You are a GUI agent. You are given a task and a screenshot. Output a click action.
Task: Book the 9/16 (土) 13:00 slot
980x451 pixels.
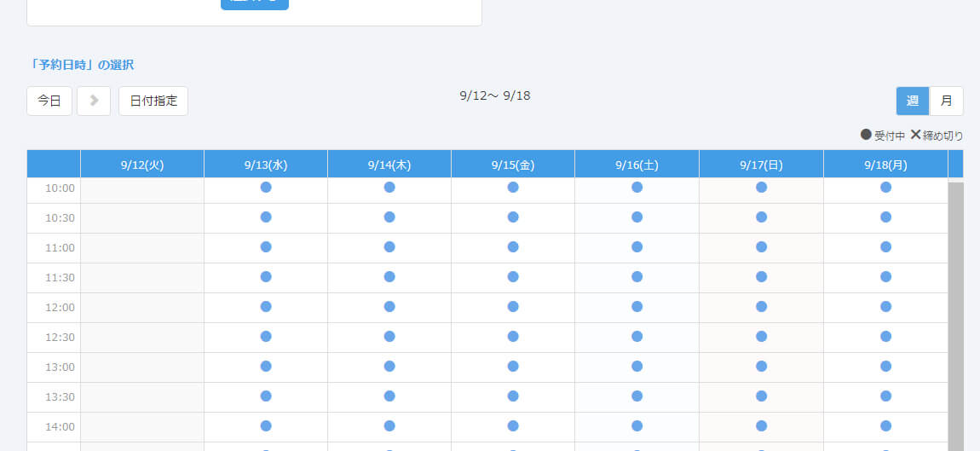tap(637, 367)
